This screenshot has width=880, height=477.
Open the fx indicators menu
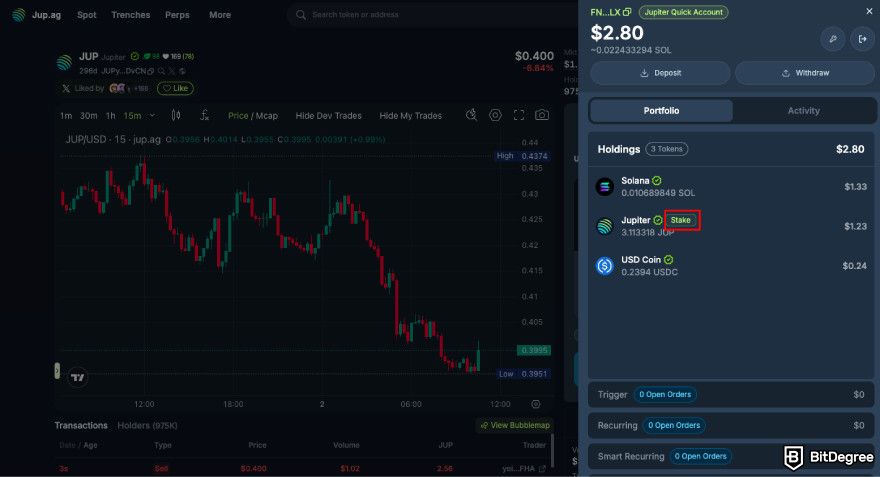(204, 115)
